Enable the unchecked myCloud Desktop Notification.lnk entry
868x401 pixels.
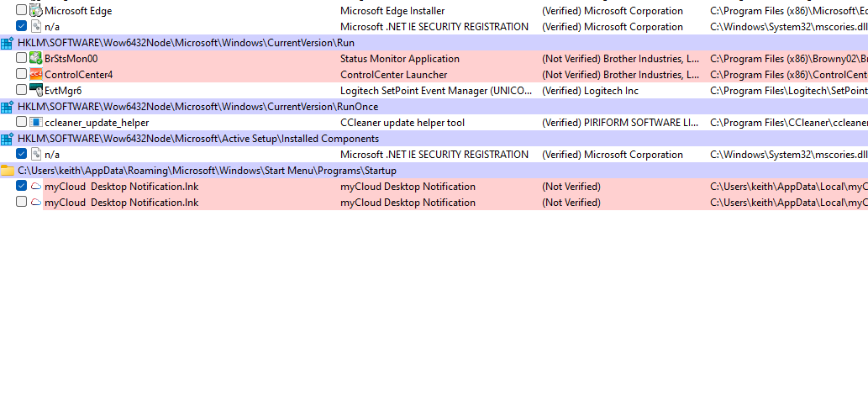[x=21, y=202]
